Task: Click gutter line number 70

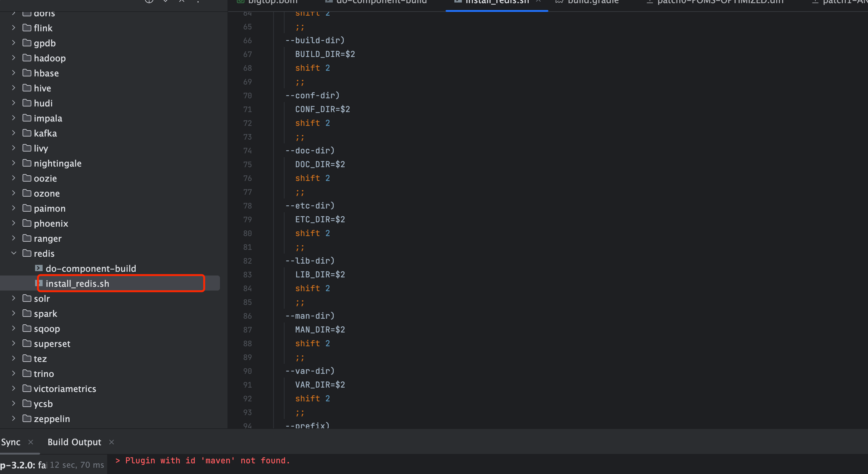Action: [247, 95]
